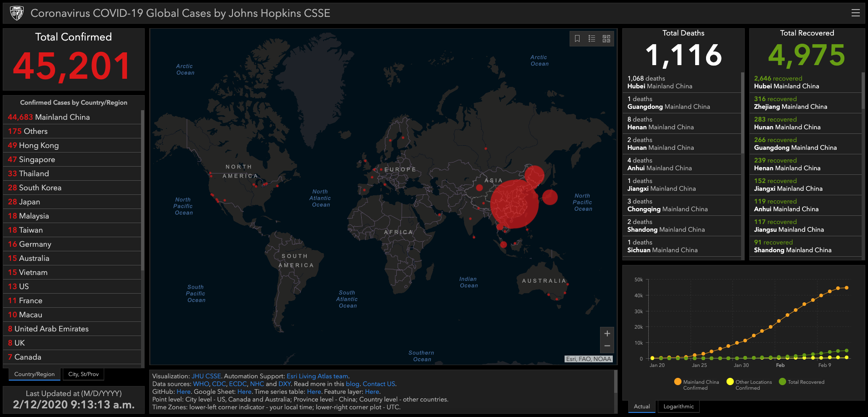Open the Esri Living Atlas team link

317,376
